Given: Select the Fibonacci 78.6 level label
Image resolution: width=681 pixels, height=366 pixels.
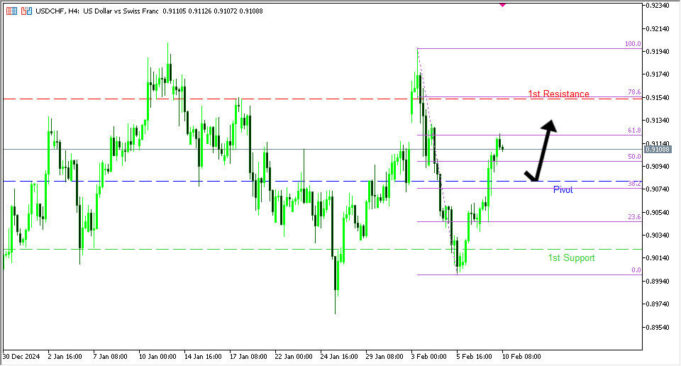Looking at the screenshot, I should tap(635, 92).
